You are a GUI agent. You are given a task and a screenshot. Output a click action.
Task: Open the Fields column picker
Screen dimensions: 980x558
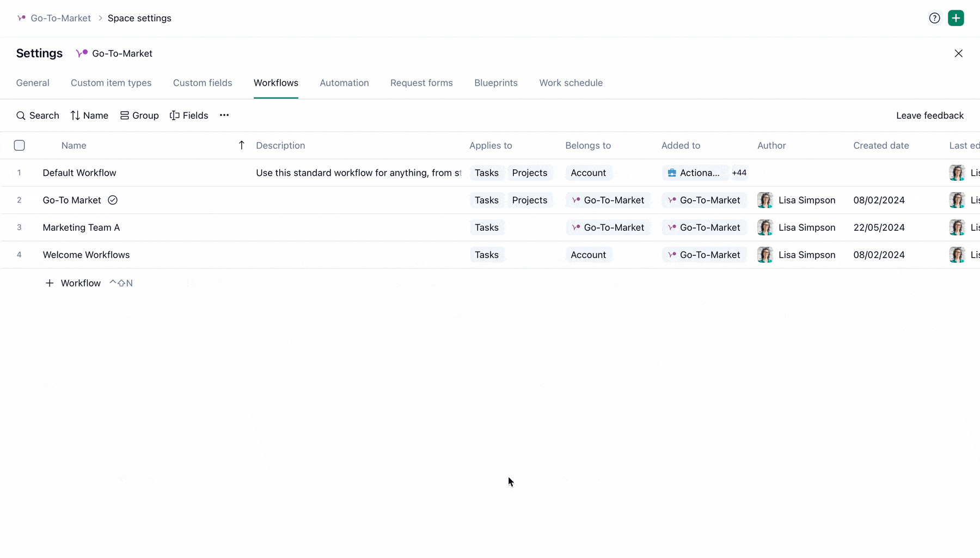pos(189,115)
